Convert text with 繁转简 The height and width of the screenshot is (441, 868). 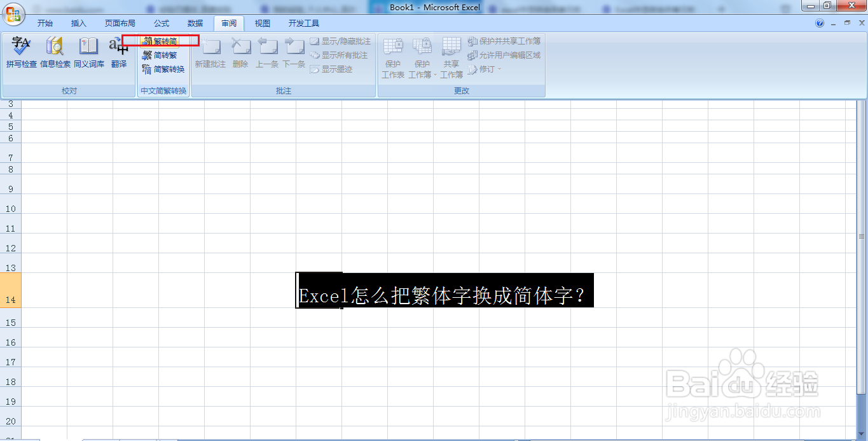[160, 41]
